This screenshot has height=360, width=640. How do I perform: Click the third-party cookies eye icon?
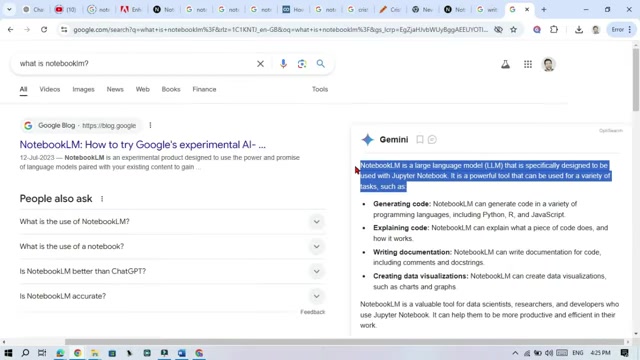coord(498,29)
